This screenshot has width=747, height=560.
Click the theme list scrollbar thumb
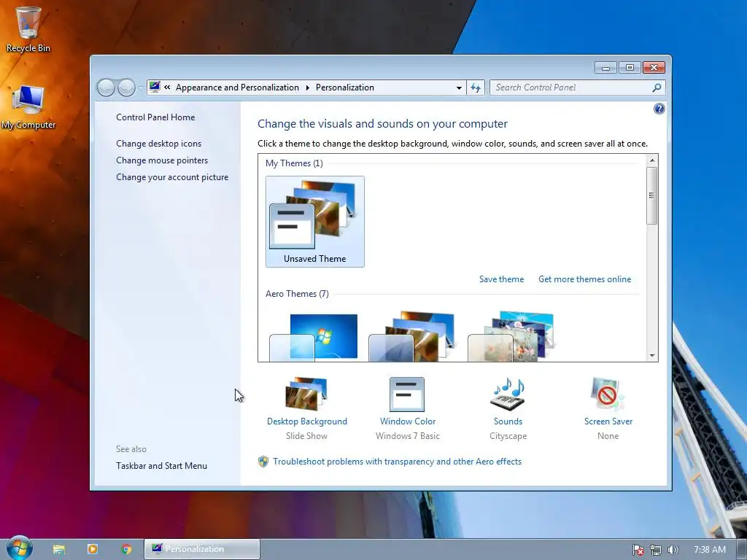pyautogui.click(x=652, y=195)
